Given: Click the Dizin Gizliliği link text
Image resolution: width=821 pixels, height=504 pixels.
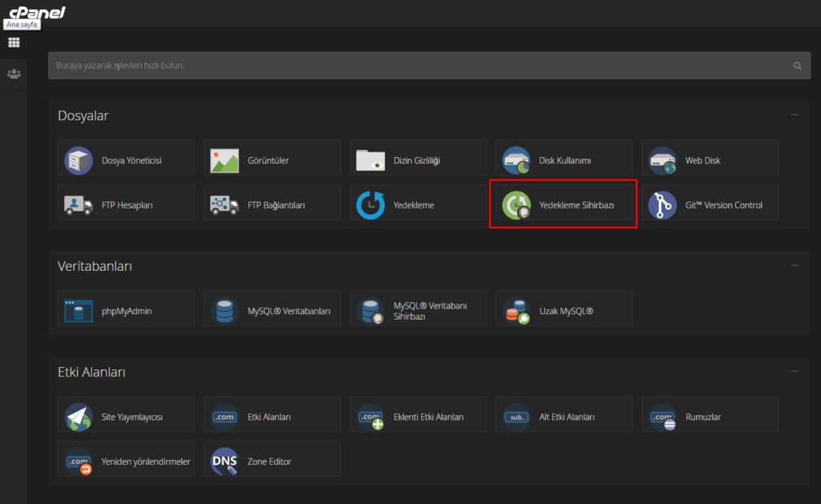Looking at the screenshot, I should pyautogui.click(x=417, y=160).
